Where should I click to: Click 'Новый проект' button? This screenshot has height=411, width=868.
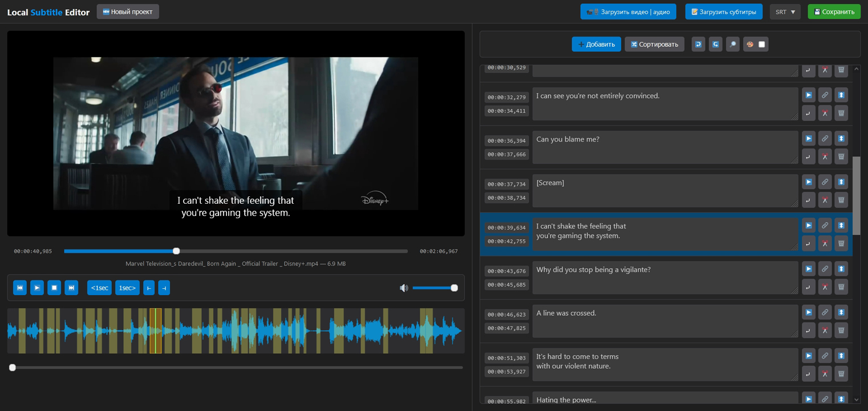[128, 11]
